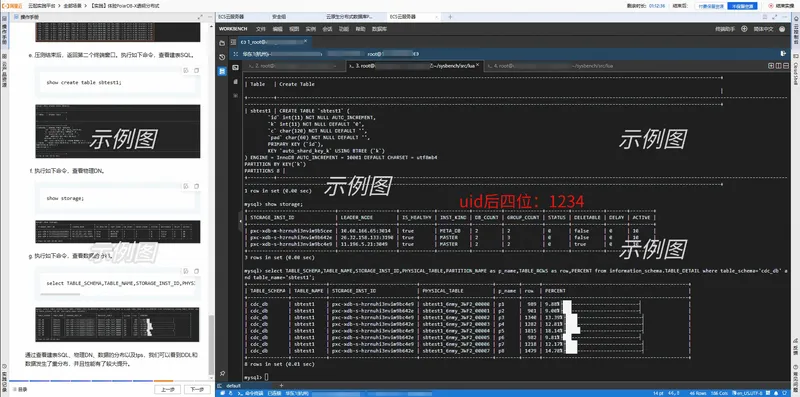Click the 上一步 button
Viewport: 800px width, 397px height.
(167, 389)
